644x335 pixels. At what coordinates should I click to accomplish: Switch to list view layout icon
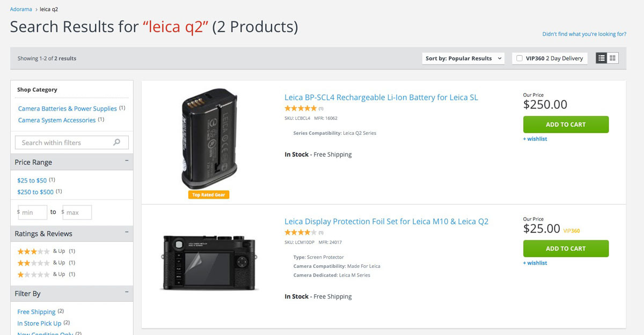602,58
